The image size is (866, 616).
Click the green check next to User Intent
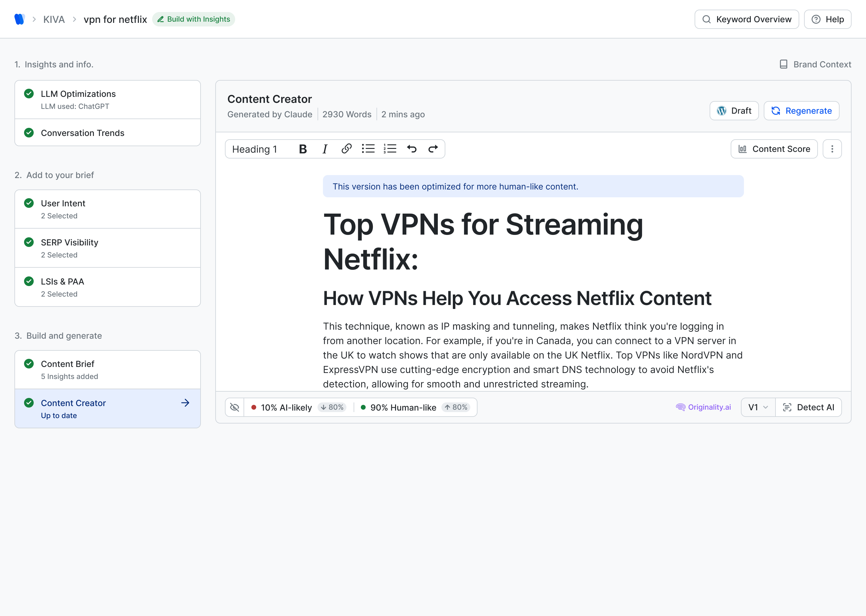[x=29, y=203]
